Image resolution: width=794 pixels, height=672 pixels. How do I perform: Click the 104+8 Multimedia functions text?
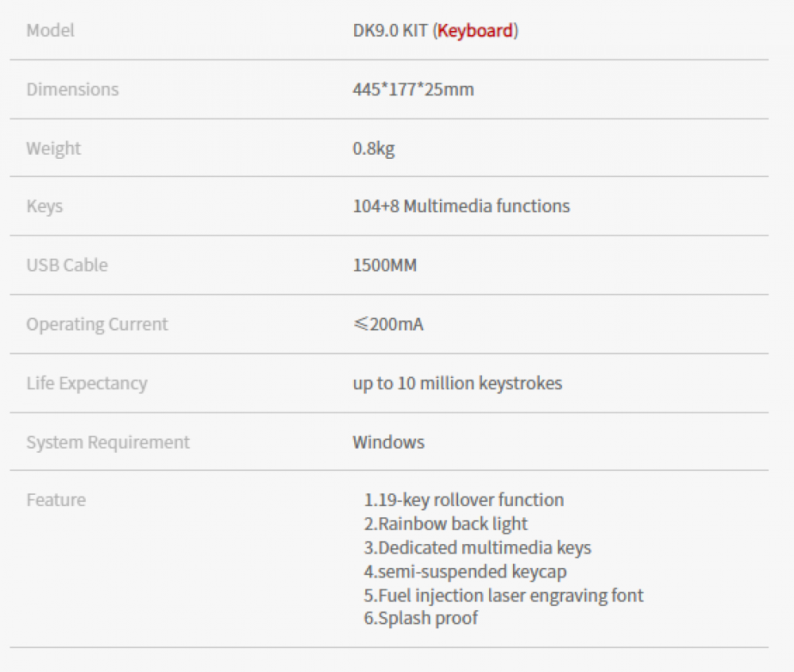coord(461,207)
